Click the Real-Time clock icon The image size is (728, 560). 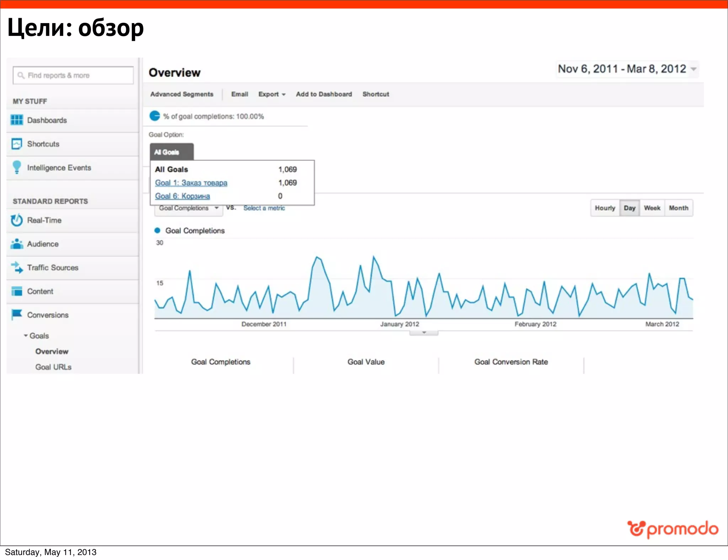17,220
